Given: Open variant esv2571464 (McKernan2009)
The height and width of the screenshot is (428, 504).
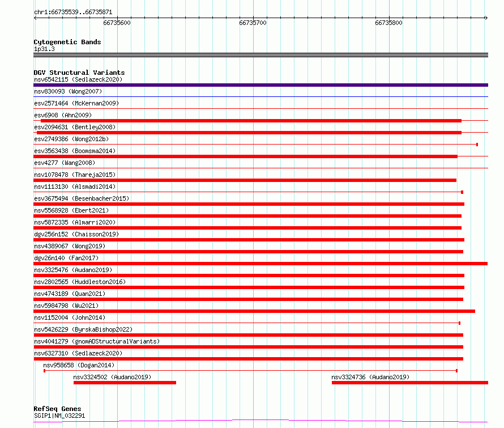Looking at the screenshot, I should coord(76,103).
